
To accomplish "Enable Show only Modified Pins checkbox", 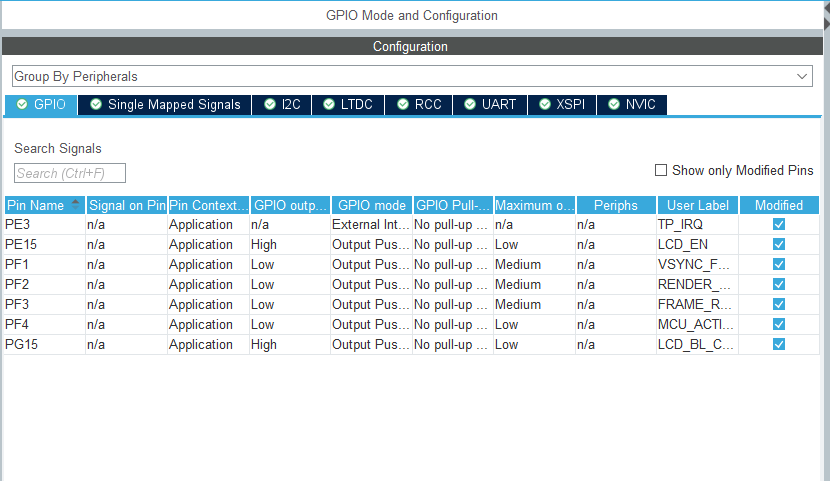I will [x=661, y=170].
